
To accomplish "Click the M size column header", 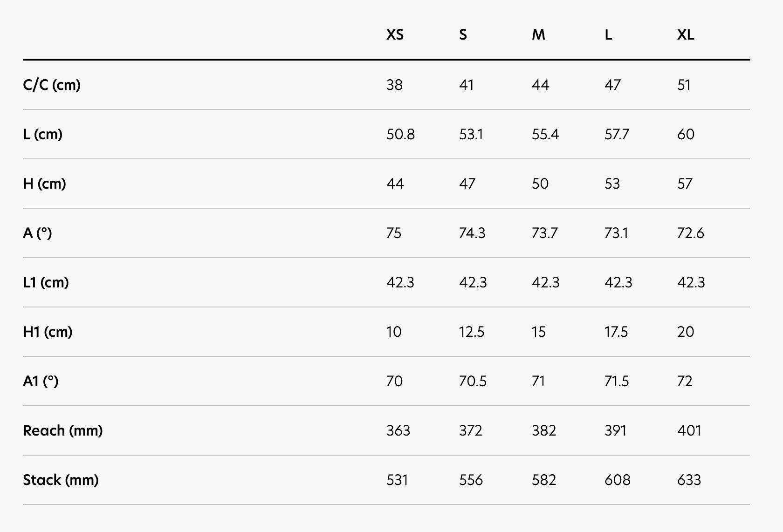I will (538, 35).
